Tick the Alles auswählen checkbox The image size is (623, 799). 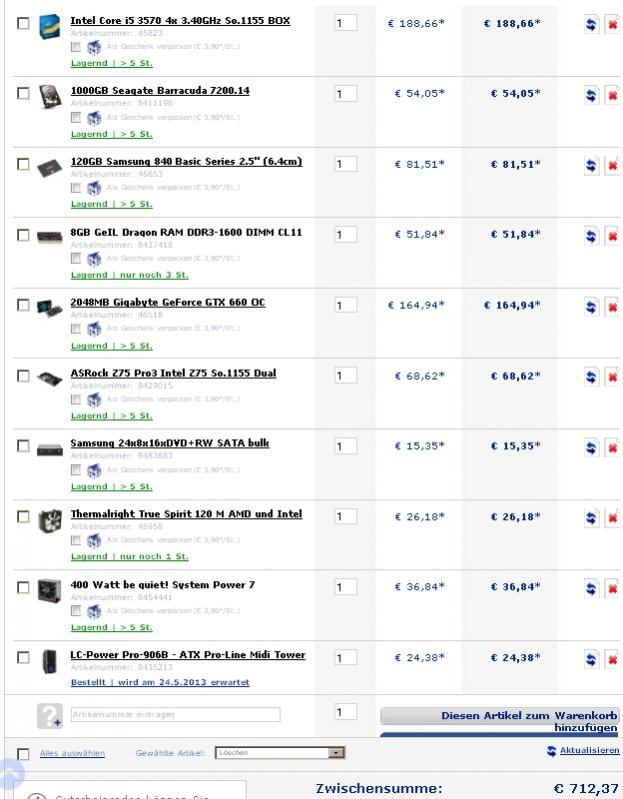23,754
